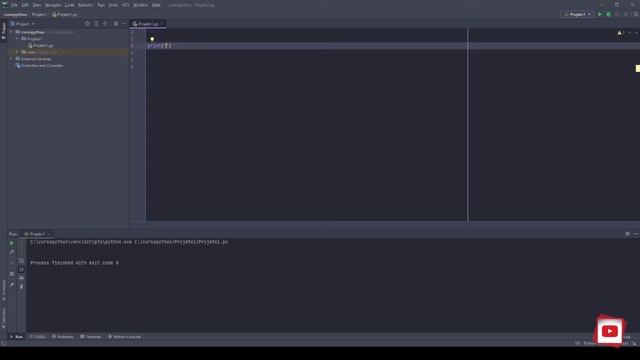The image size is (640, 360).
Task: Open the Navigate menu
Action: click(x=53, y=5)
